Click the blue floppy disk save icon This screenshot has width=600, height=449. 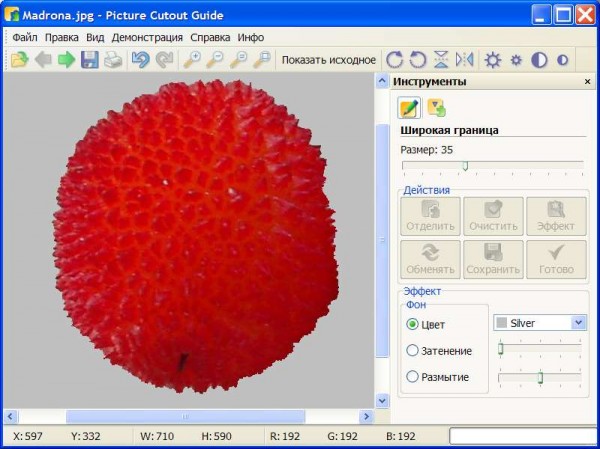(90, 60)
